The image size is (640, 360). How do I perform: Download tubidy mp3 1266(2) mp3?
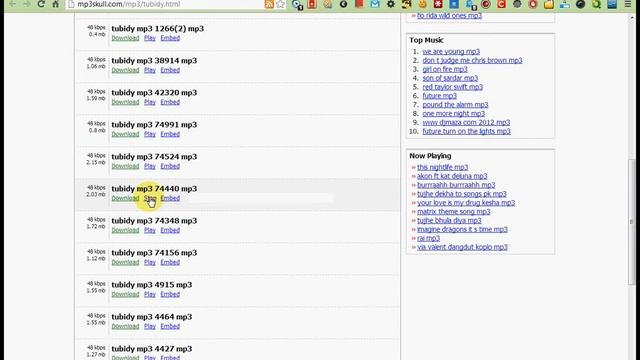click(125, 38)
